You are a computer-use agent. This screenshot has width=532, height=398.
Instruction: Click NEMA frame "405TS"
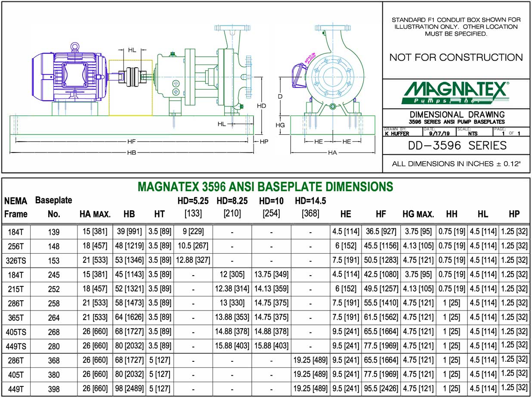coord(16,332)
